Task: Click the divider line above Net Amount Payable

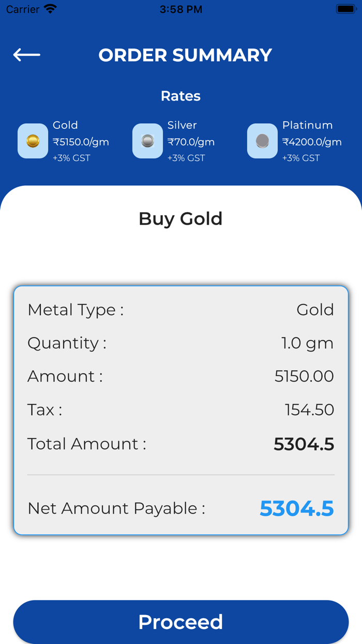Action: click(180, 475)
